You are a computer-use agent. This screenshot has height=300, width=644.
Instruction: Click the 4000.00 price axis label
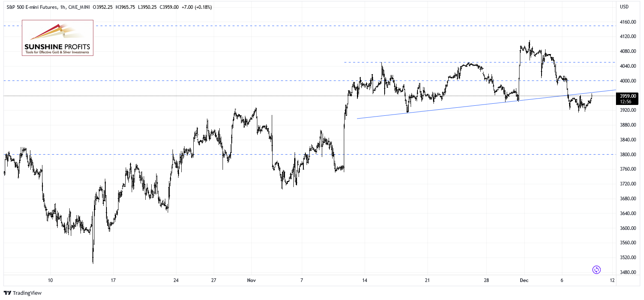pyautogui.click(x=628, y=81)
